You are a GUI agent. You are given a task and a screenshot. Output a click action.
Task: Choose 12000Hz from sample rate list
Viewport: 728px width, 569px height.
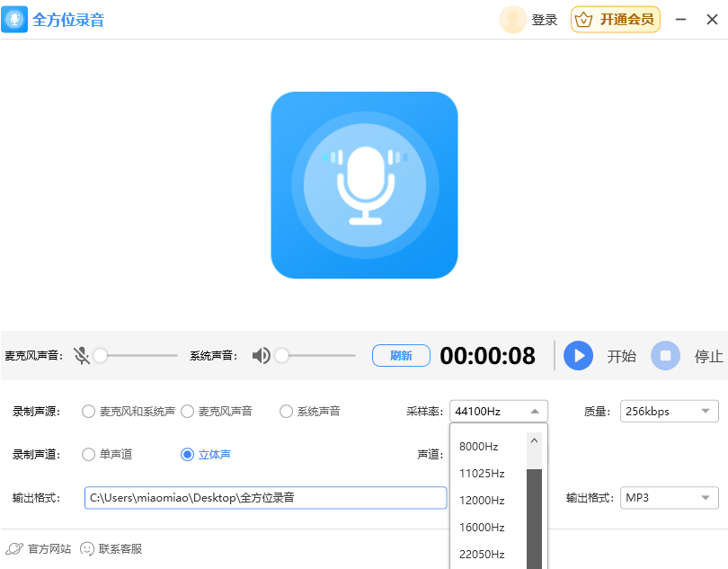point(489,501)
